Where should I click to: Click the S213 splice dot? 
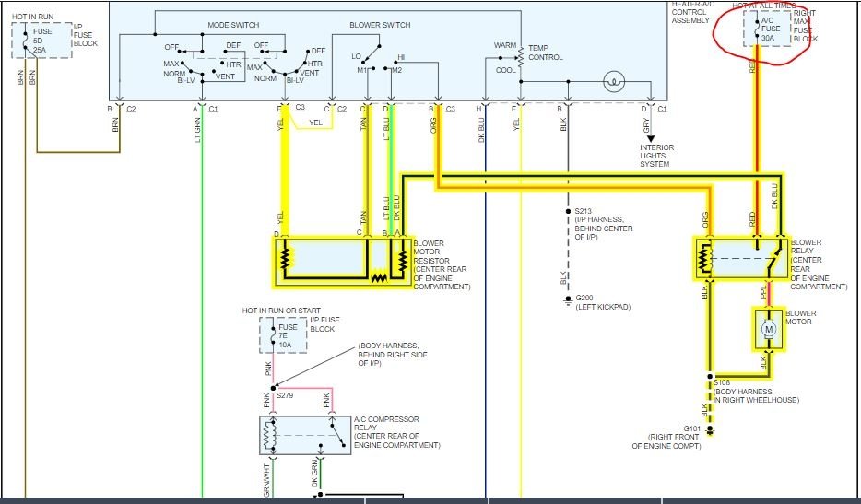[569, 211]
